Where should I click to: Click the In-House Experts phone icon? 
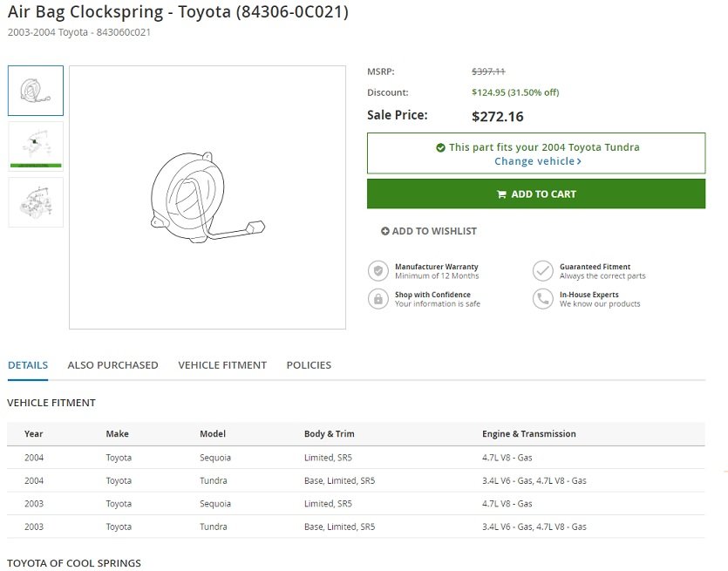(543, 298)
